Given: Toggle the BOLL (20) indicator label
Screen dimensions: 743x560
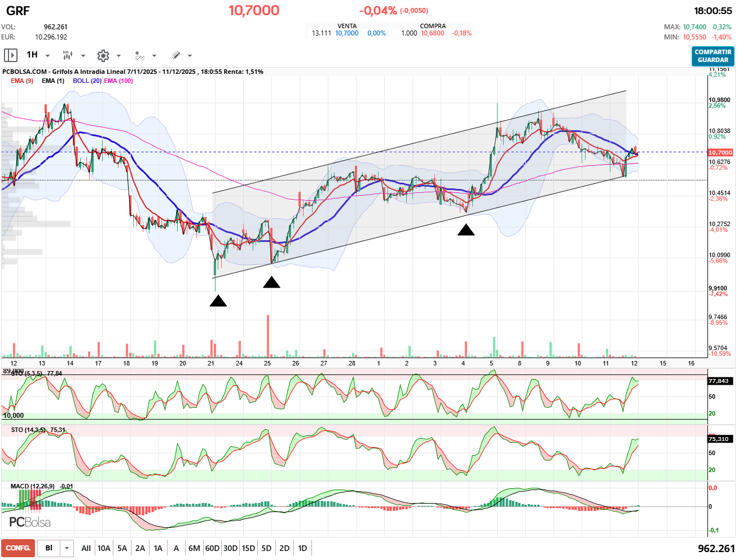Looking at the screenshot, I should pyautogui.click(x=87, y=81).
